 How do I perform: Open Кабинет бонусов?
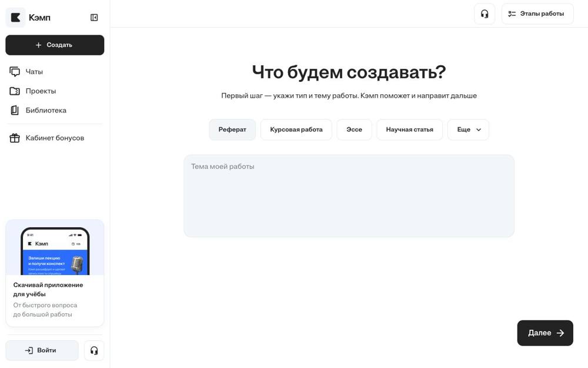coord(55,138)
